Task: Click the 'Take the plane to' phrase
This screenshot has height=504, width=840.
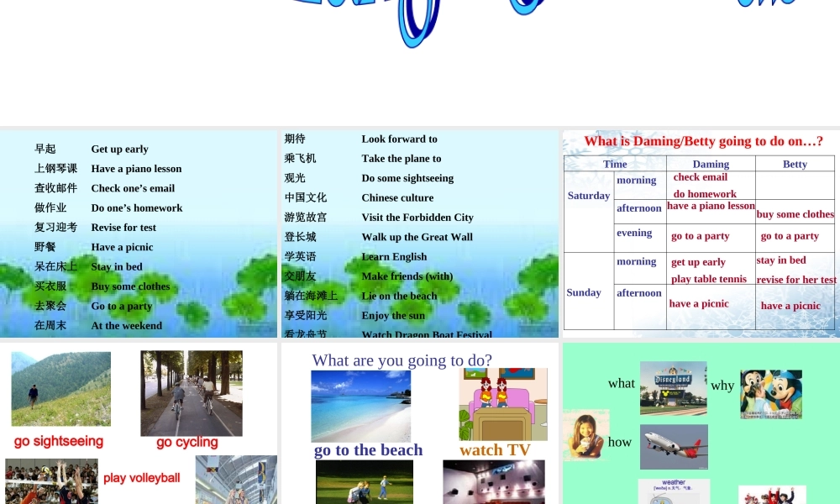Action: [402, 159]
